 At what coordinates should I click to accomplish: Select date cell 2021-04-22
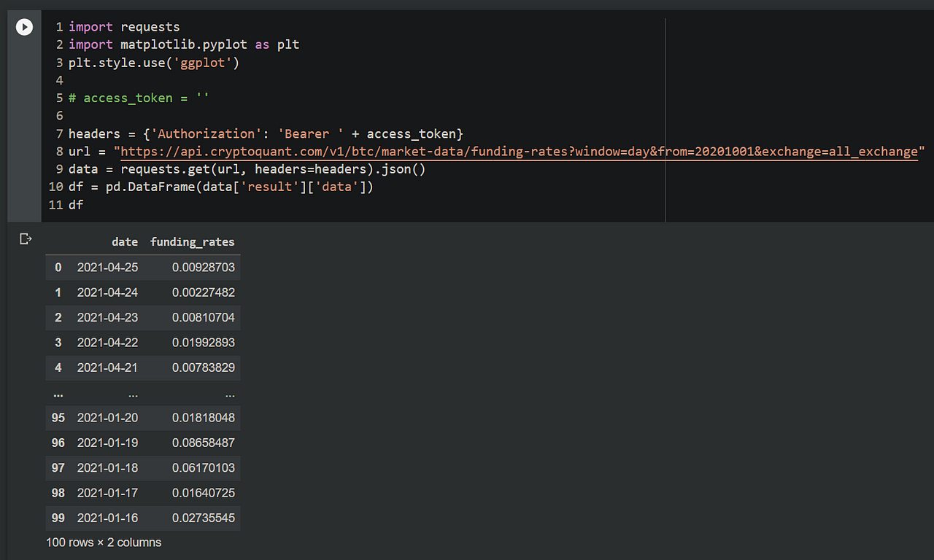click(107, 342)
